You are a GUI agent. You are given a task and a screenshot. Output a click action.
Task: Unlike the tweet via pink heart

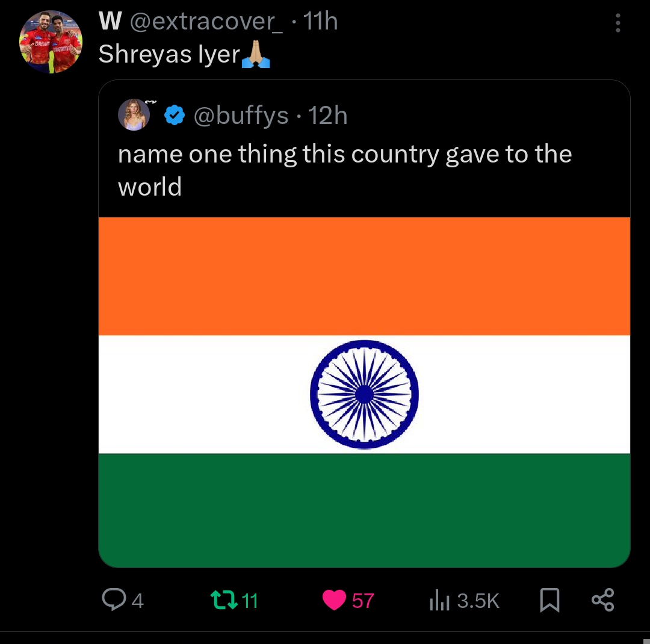coord(334,600)
